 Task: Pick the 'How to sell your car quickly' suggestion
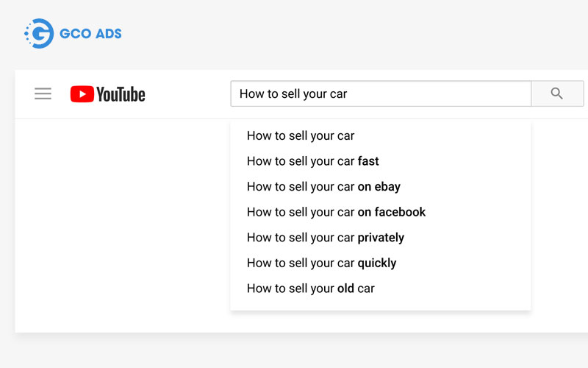coord(321,263)
